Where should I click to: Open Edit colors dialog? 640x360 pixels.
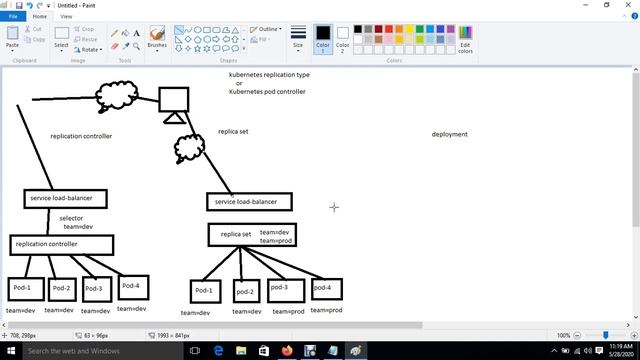click(465, 39)
